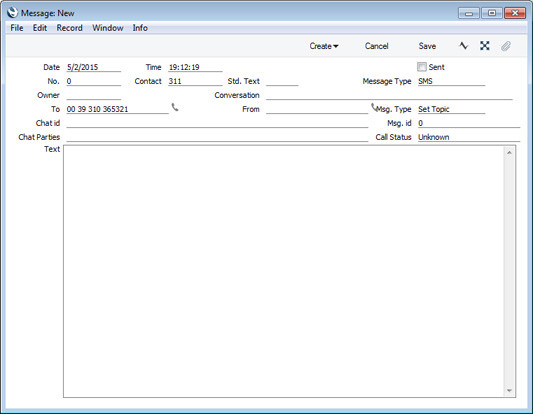Open the Record menu
Viewport: 533px width, 414px height.
69,28
